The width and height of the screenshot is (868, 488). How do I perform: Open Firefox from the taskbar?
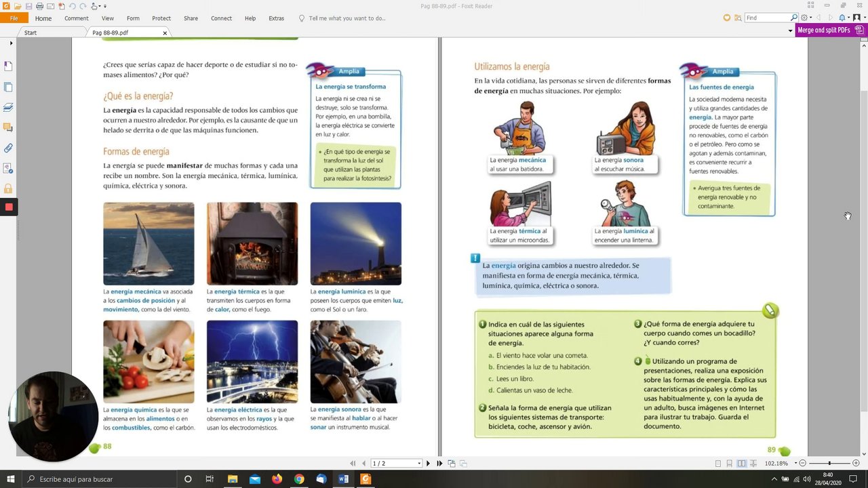click(x=277, y=479)
